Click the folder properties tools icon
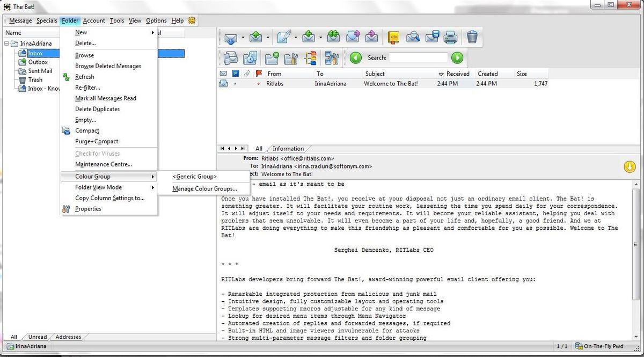 click(x=291, y=57)
